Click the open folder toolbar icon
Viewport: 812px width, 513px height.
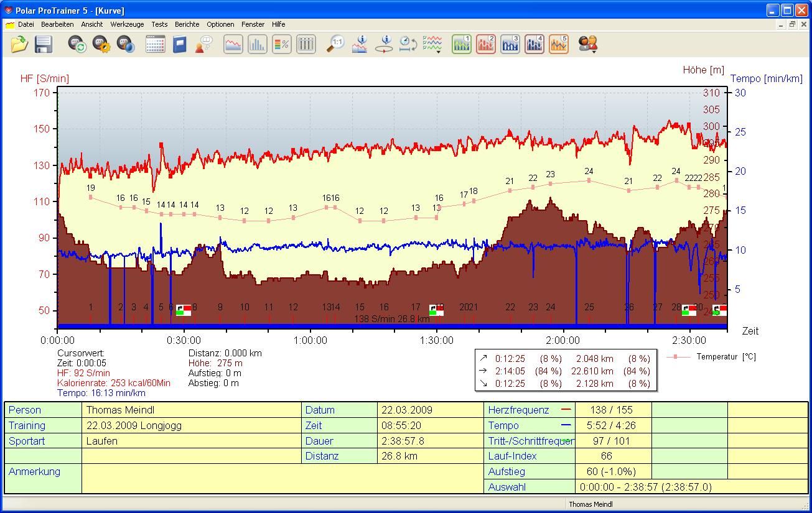19,44
